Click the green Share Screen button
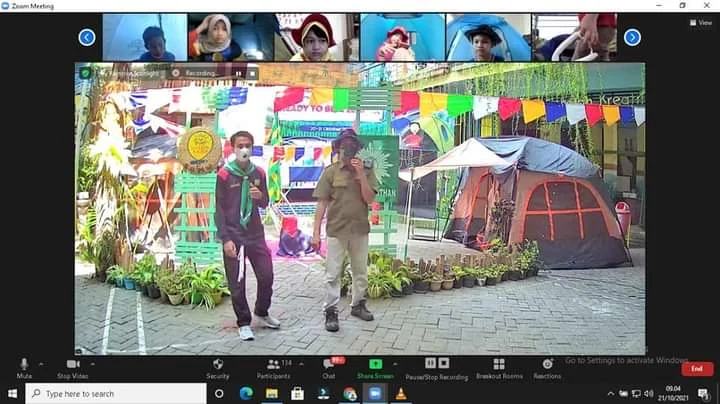Screen dimensions: 720x404 375,368
